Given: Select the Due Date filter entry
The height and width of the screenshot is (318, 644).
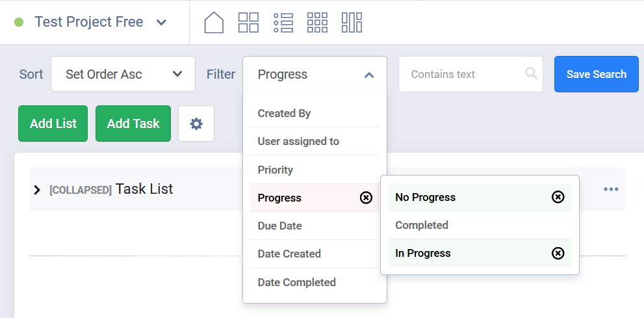Looking at the screenshot, I should point(279,226).
